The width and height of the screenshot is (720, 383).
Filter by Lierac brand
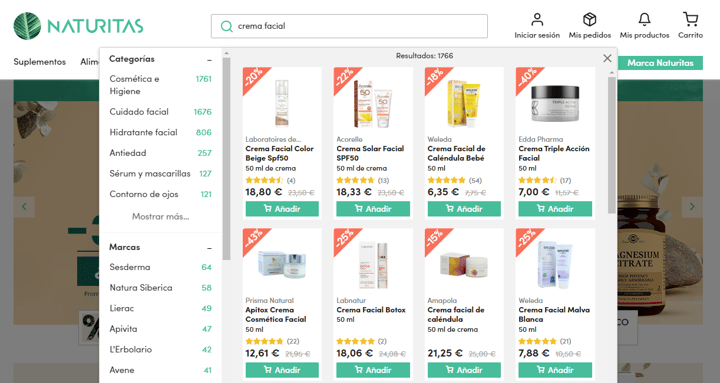click(x=160, y=308)
